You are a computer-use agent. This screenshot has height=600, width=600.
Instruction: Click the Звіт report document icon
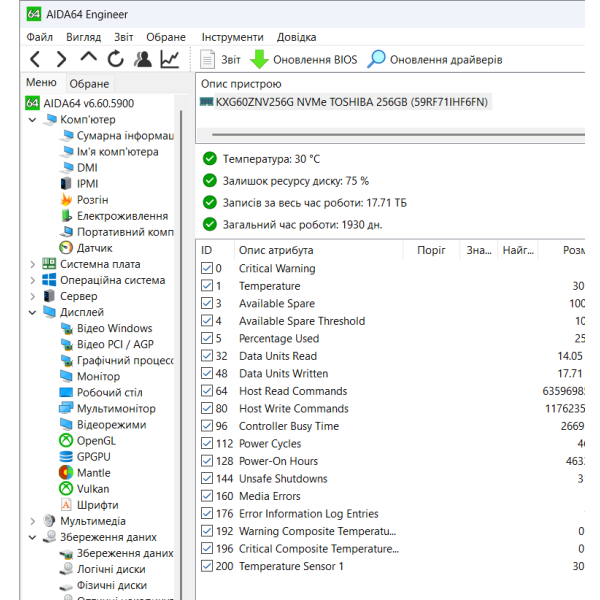point(207,60)
